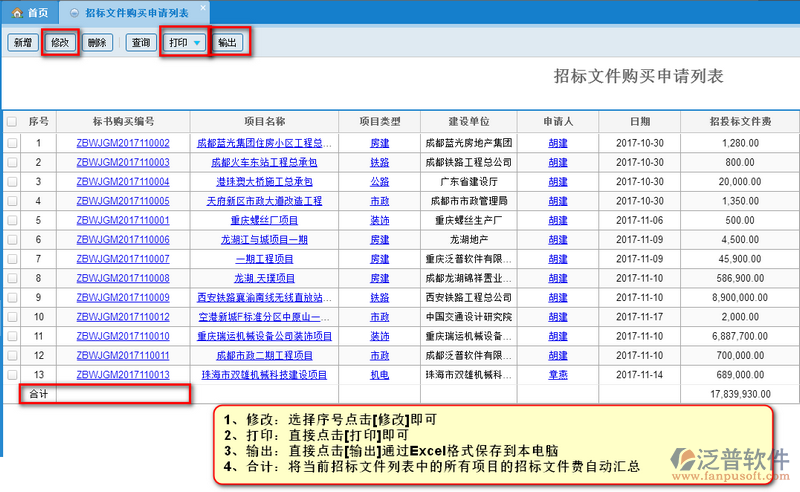Click the round icon on 招标文件购买申请列表 tab
Screen dimensions: 800x492
click(x=74, y=12)
